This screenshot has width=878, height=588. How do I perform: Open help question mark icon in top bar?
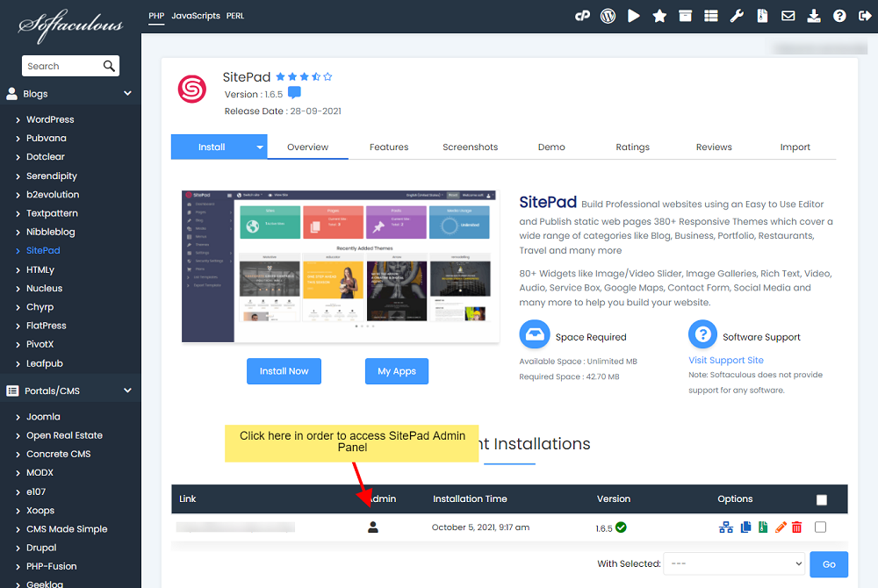tap(839, 16)
